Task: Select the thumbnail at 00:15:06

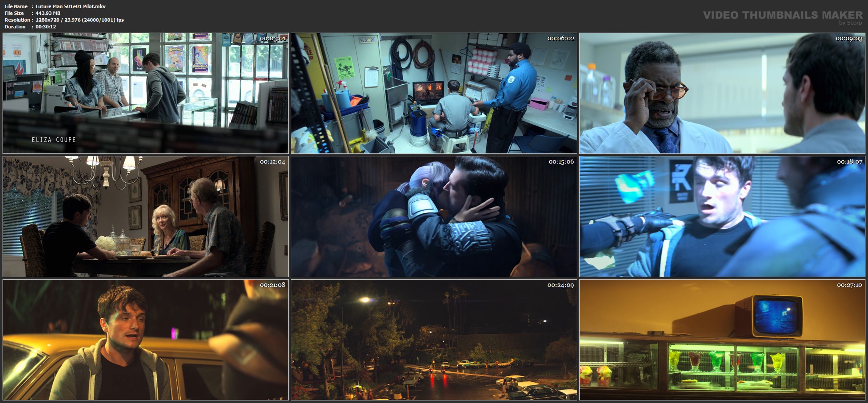Action: pos(434,217)
